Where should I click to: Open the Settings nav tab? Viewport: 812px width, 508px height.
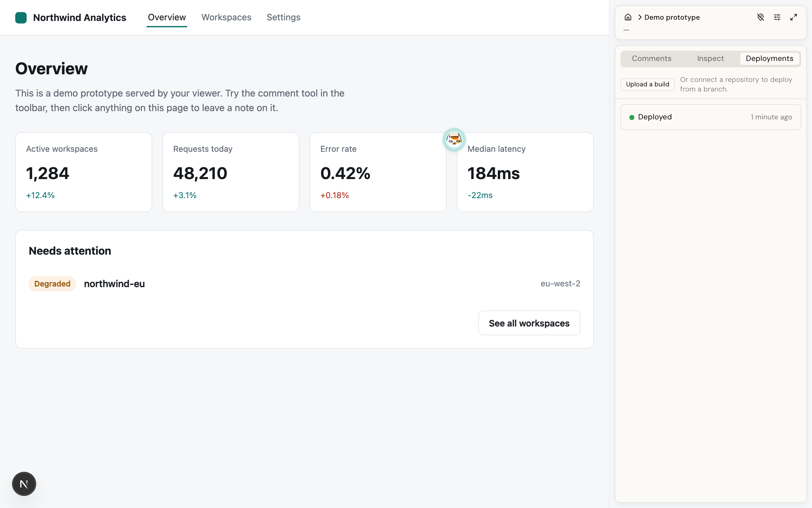click(284, 17)
